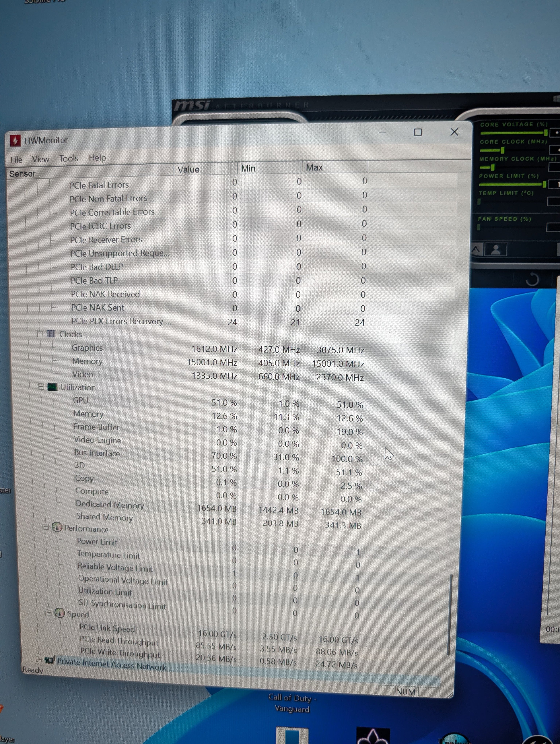This screenshot has width=560, height=744.
Task: Collapse the Utilization tree node
Action: click(x=41, y=387)
